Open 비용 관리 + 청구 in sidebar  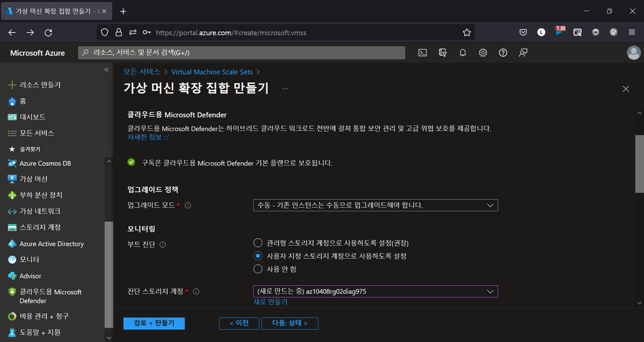45,316
